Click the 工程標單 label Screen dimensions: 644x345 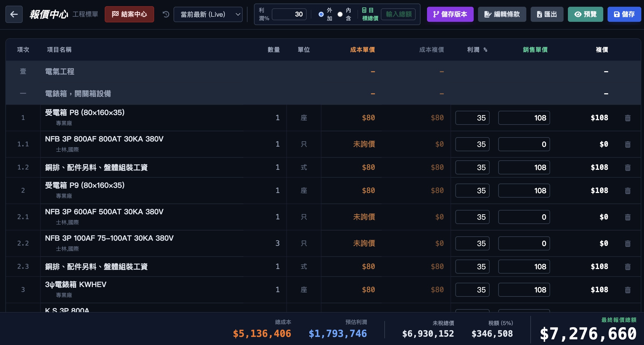pos(85,14)
